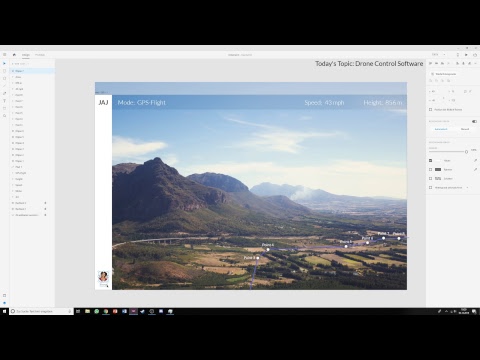Click lock icon on Rechteck 2 layer
Screen dimensions: 480x360
[x=45, y=209]
